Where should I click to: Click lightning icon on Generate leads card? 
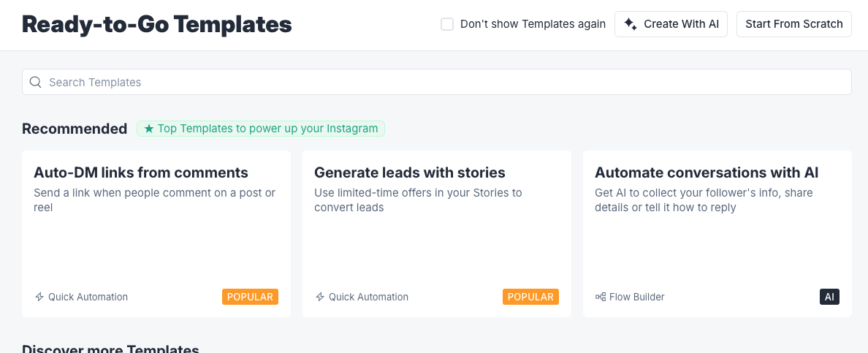pos(320,297)
